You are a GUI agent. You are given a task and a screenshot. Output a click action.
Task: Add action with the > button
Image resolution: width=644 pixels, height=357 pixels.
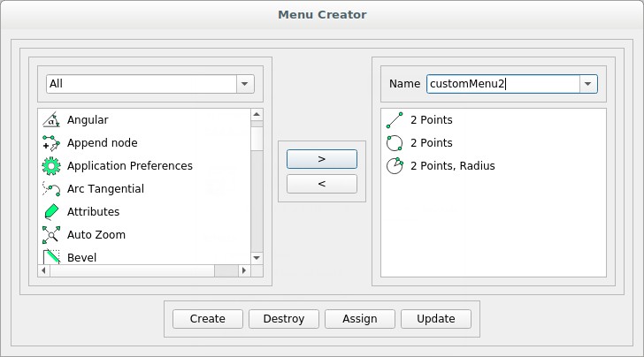[x=322, y=159]
